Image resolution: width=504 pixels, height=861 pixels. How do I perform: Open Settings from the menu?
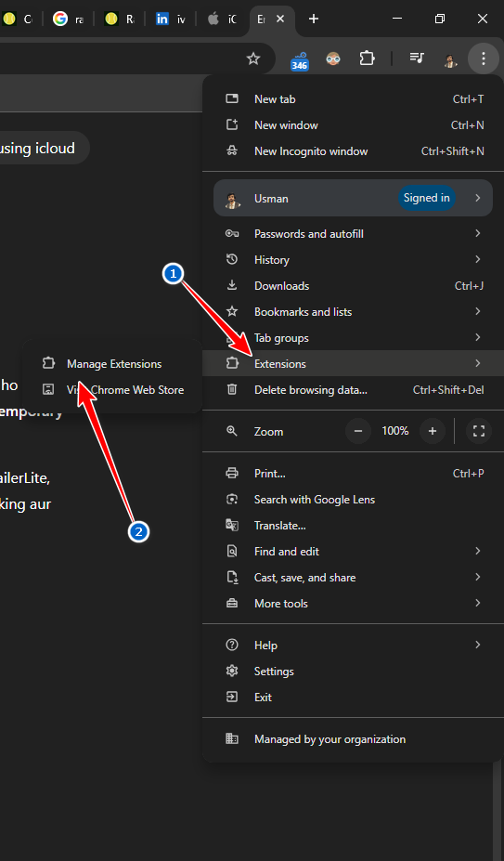click(353, 672)
